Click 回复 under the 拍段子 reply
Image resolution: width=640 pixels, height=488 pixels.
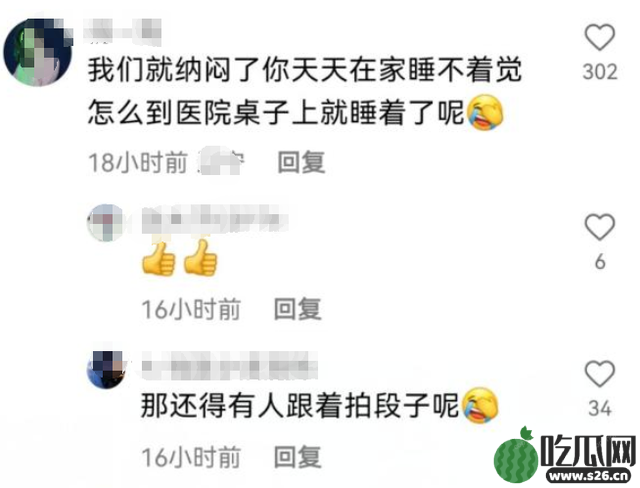(298, 457)
